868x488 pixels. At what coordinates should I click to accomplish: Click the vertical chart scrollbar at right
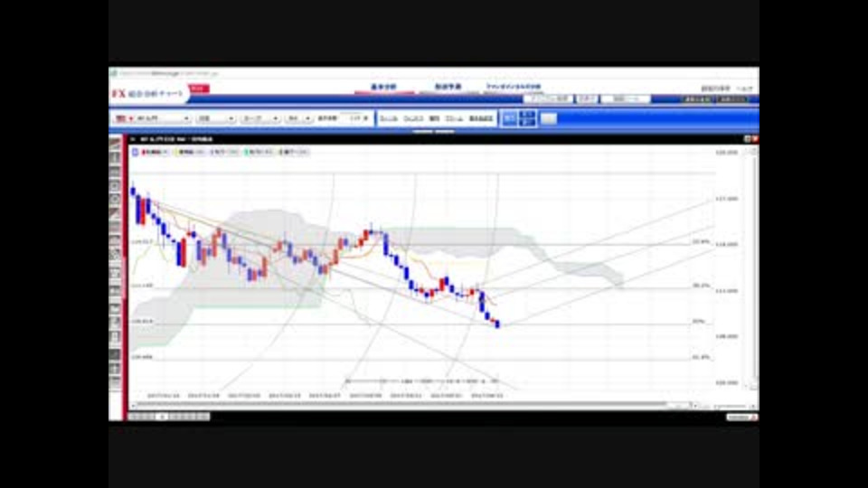coord(753,267)
